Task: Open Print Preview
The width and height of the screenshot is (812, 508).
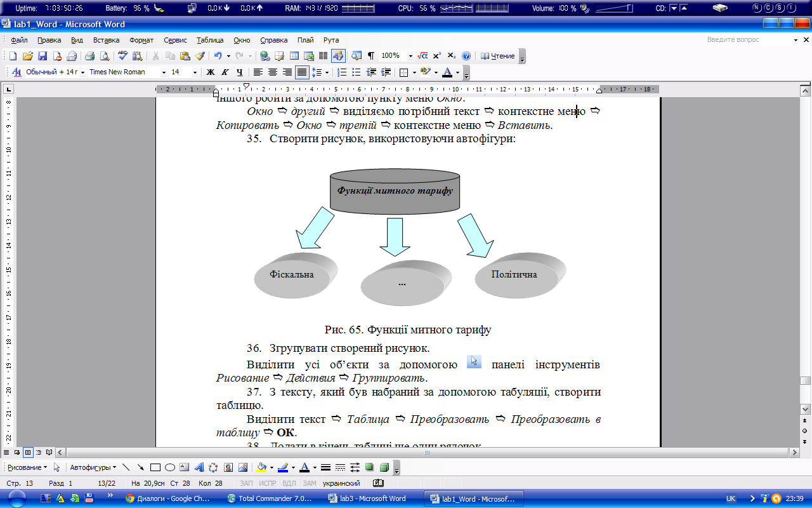Action: pos(104,56)
